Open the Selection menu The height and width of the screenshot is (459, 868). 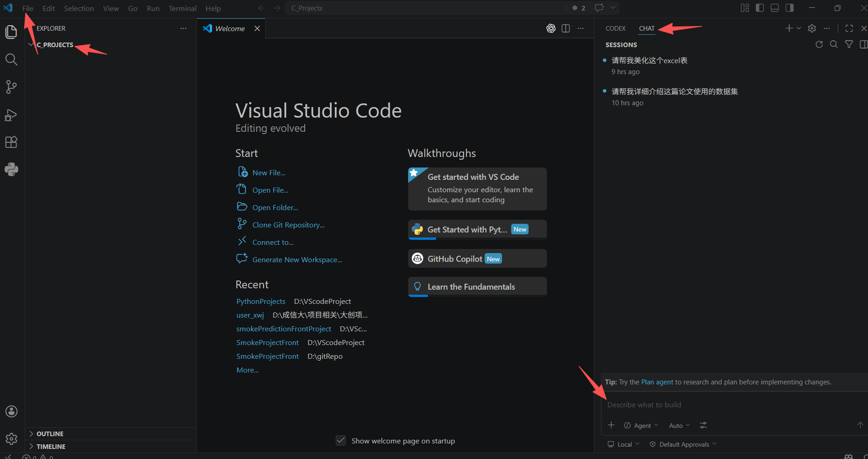79,8
